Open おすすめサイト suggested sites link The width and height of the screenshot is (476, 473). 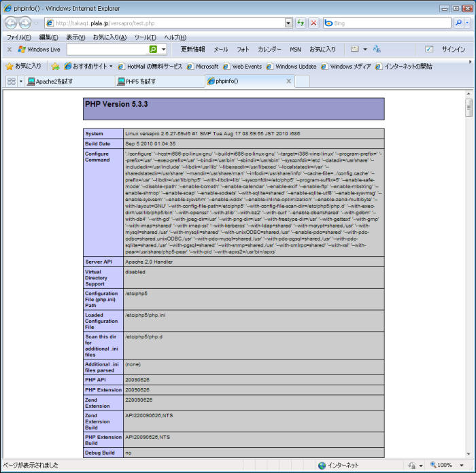click(x=88, y=66)
